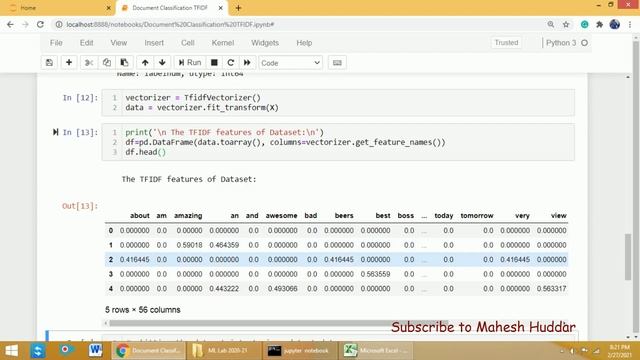The height and width of the screenshot is (360, 640).
Task: Restart kernel and run all cells icon
Action: click(247, 63)
